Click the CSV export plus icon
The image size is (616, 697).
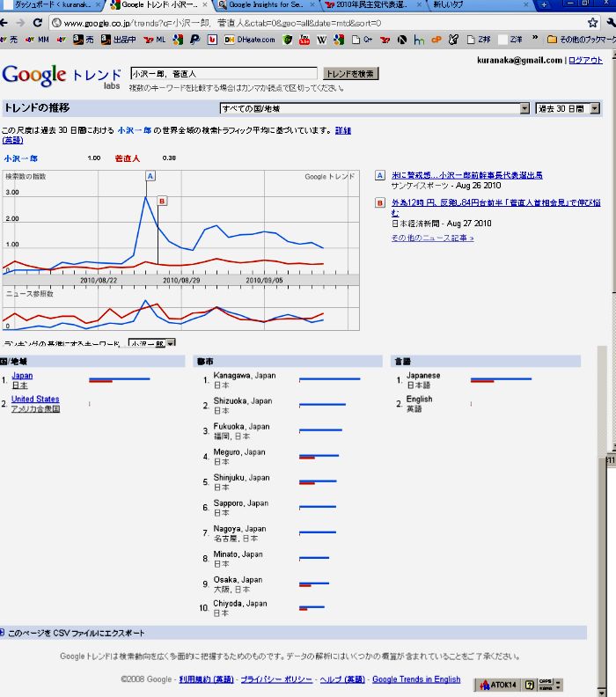pos(3,633)
